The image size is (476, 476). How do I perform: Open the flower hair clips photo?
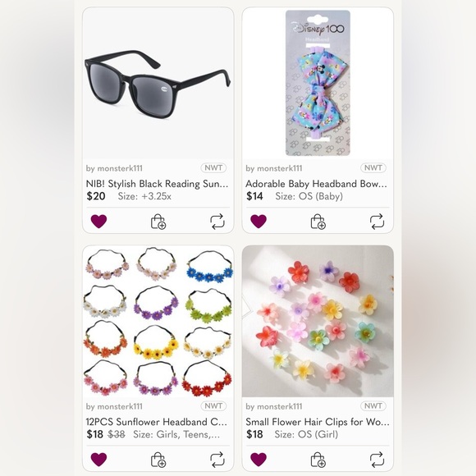click(318, 321)
